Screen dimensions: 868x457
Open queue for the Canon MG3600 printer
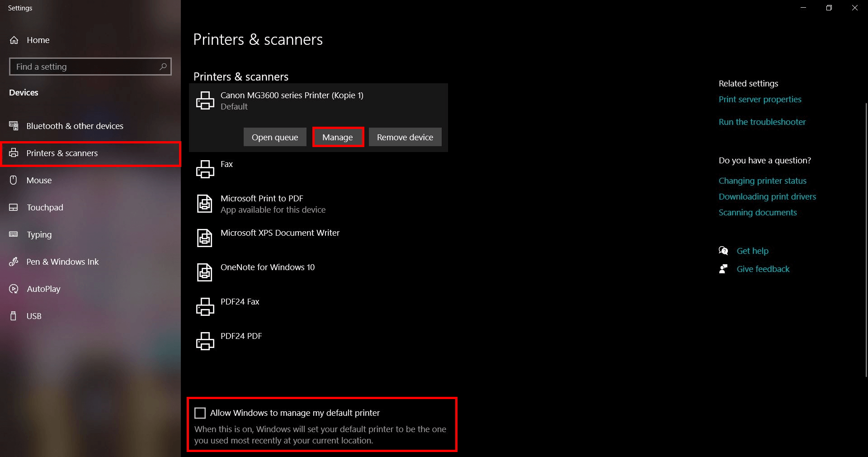[x=275, y=137]
